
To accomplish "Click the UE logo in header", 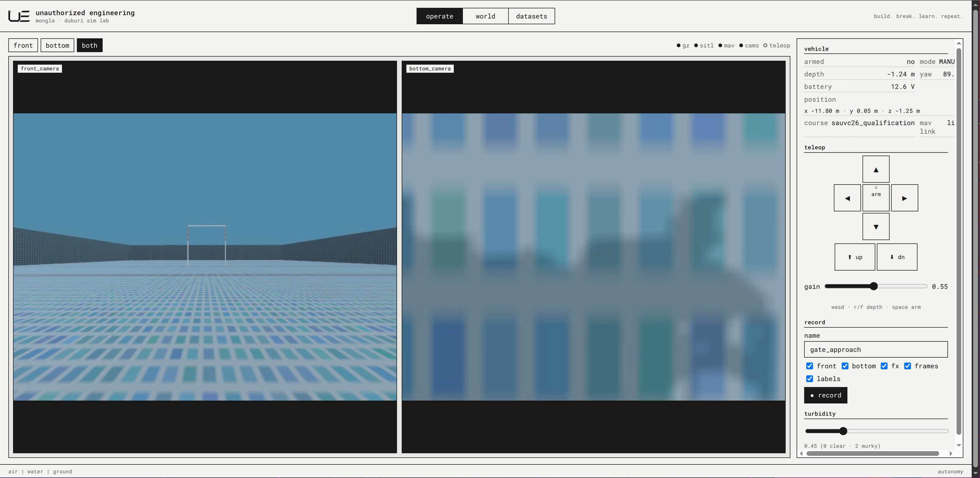I will 19,16.
